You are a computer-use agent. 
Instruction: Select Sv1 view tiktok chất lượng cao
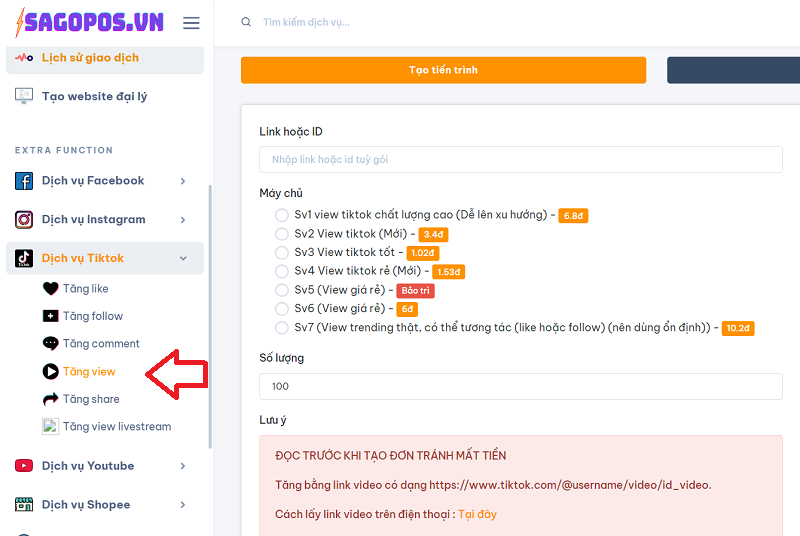point(282,215)
